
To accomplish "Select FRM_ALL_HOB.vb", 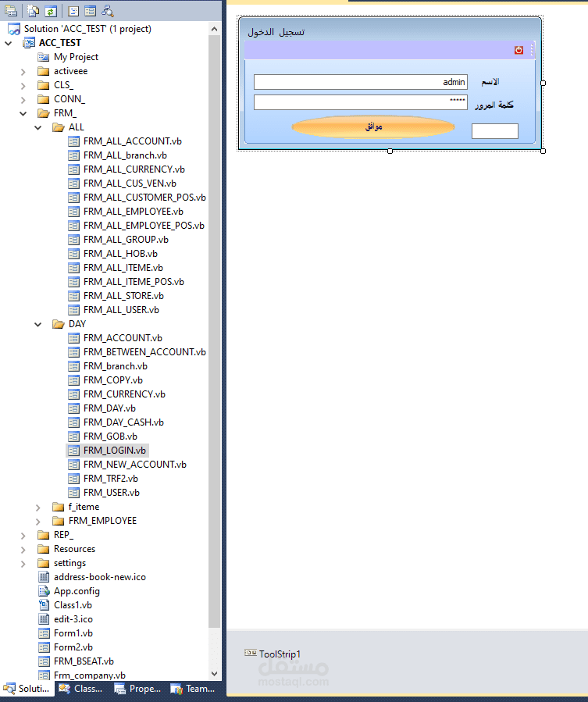I will [x=120, y=254].
